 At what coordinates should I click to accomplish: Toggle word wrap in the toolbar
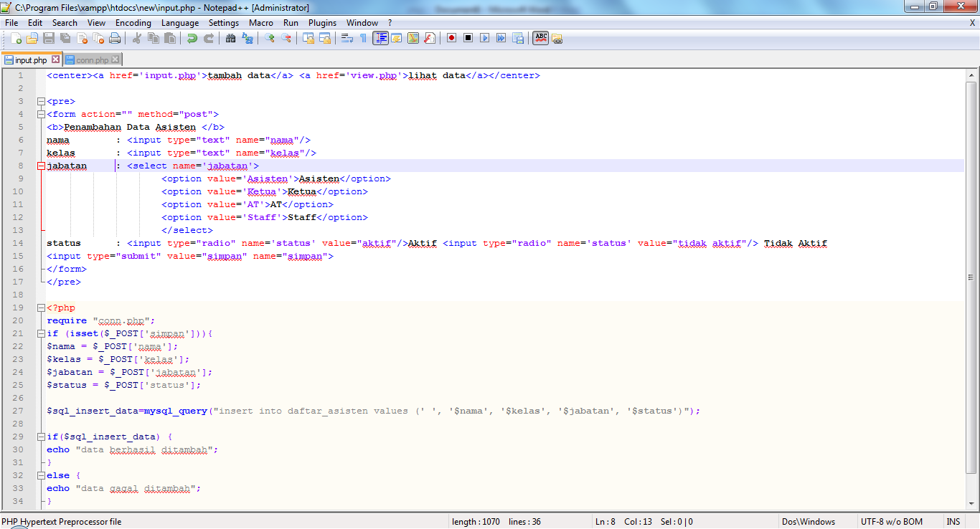[x=347, y=38]
